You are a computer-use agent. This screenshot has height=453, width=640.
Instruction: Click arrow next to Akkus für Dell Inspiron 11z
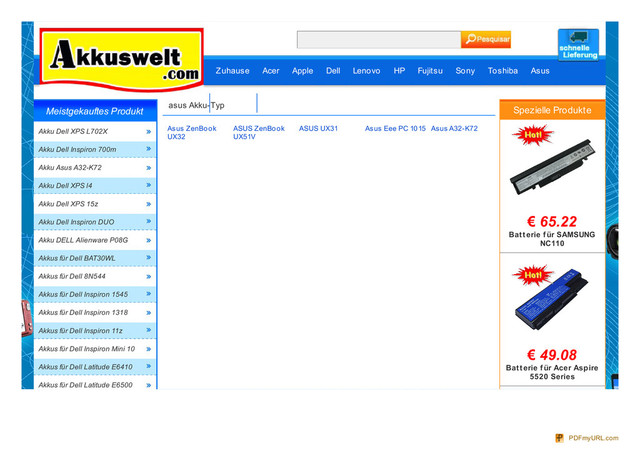(149, 330)
